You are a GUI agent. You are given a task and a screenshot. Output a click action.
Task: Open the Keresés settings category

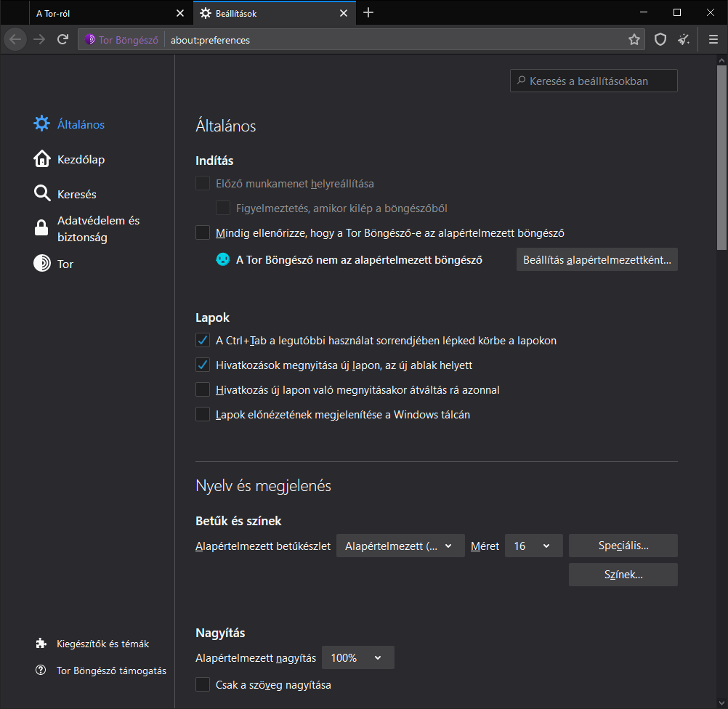(76, 194)
